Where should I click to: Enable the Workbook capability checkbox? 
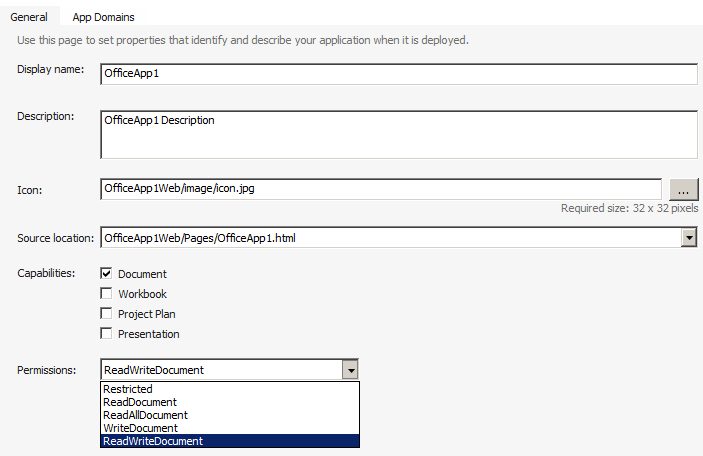pyautogui.click(x=106, y=294)
